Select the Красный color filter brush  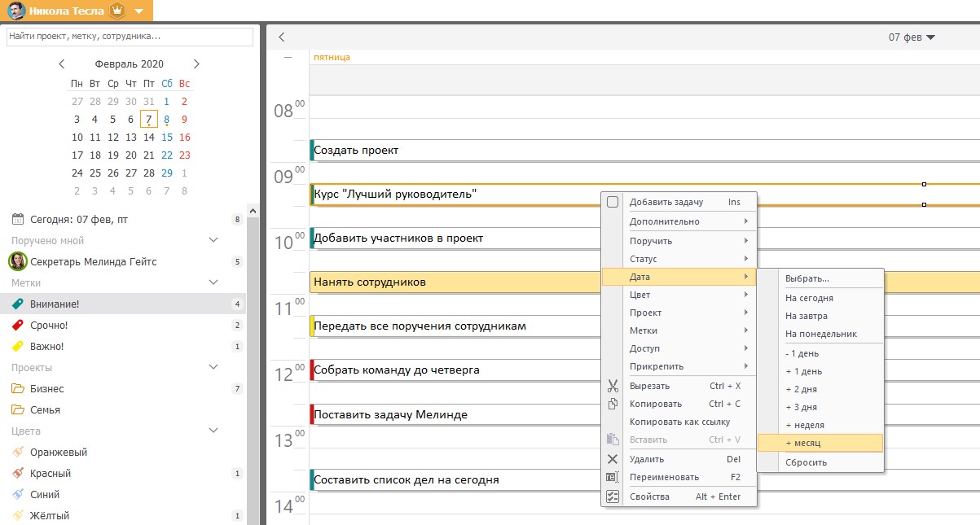[x=17, y=474]
